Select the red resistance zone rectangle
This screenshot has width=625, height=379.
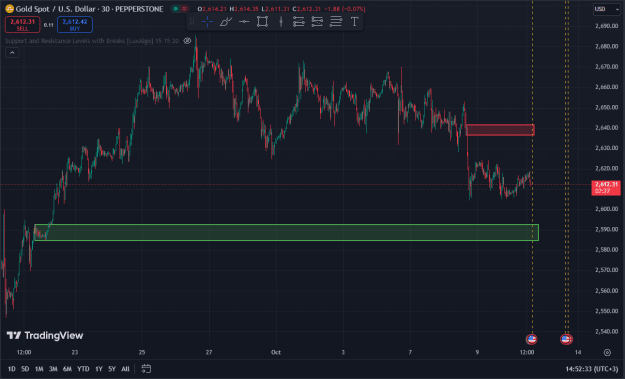500,130
